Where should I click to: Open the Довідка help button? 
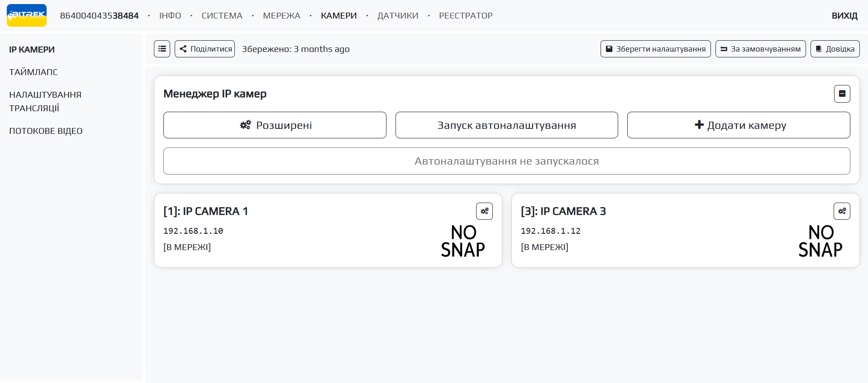pyautogui.click(x=835, y=49)
